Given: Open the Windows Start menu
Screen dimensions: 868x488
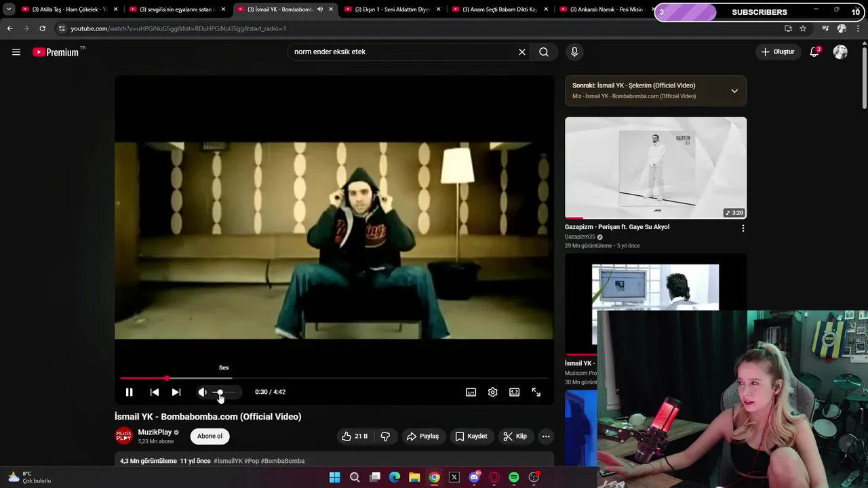Looking at the screenshot, I should coord(334,478).
